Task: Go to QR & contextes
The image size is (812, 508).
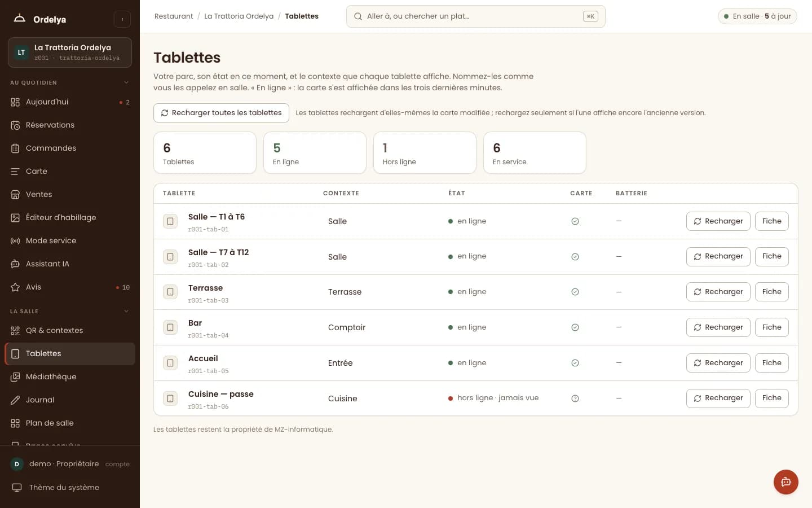Action: (x=70, y=331)
